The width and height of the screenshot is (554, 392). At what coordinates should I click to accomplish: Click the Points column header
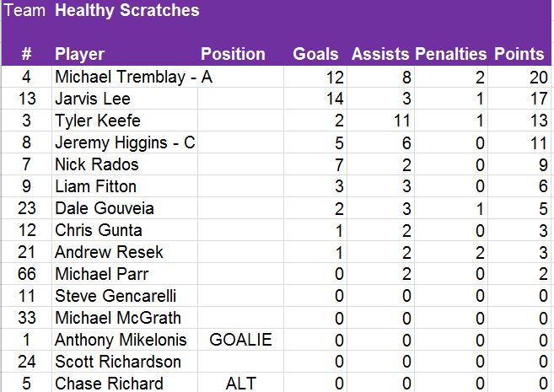[x=519, y=54]
